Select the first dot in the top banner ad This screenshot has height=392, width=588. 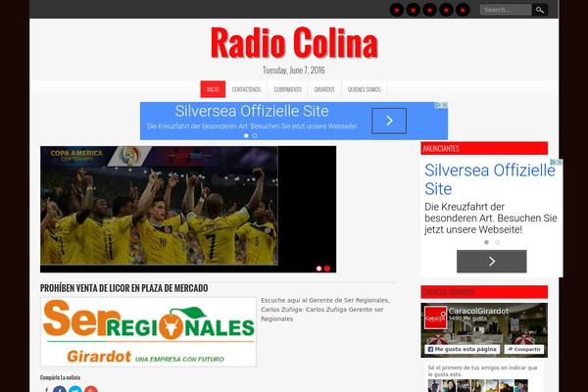coord(246,136)
